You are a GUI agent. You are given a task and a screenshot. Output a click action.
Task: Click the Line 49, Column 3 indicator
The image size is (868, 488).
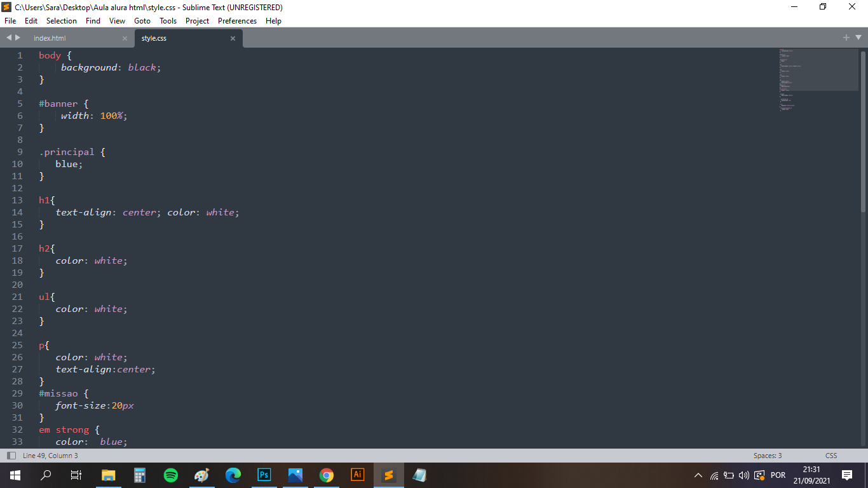[x=50, y=456]
